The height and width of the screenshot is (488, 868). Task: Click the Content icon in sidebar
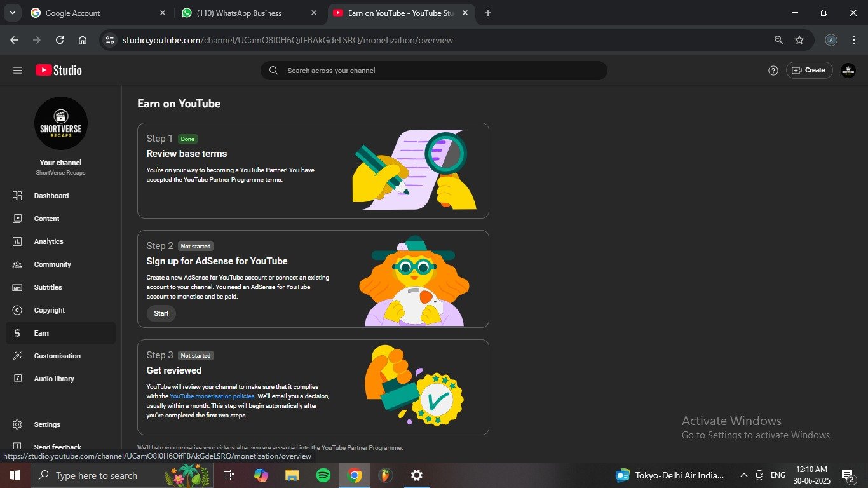(x=17, y=219)
